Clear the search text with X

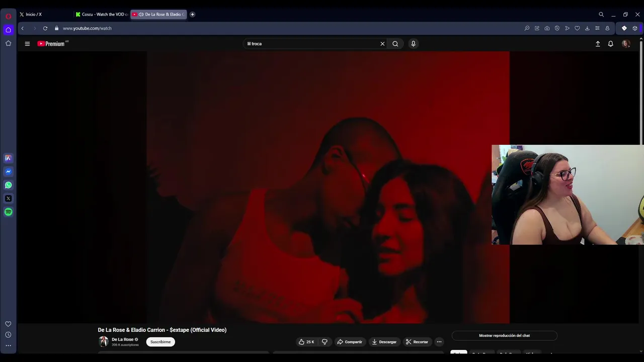click(x=382, y=44)
